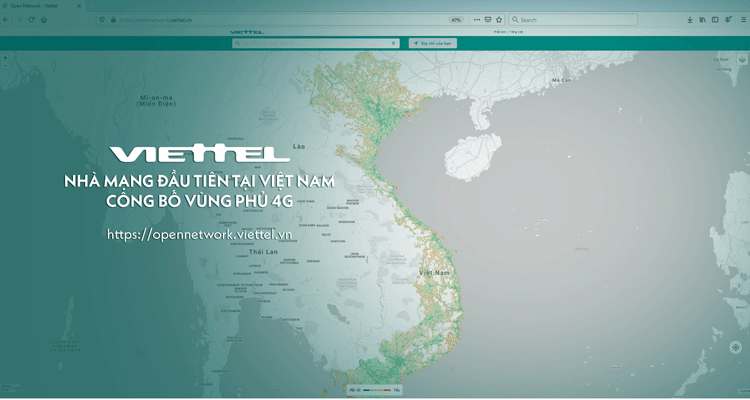The width and height of the screenshot is (750, 400).
Task: Open the page actions three-dot menu
Action: pyautogui.click(x=476, y=20)
